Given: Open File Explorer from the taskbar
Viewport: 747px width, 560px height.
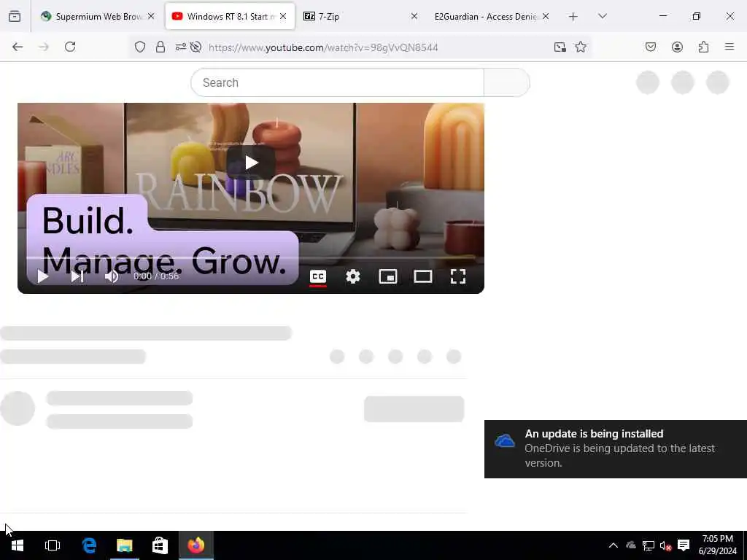Looking at the screenshot, I should (124, 545).
